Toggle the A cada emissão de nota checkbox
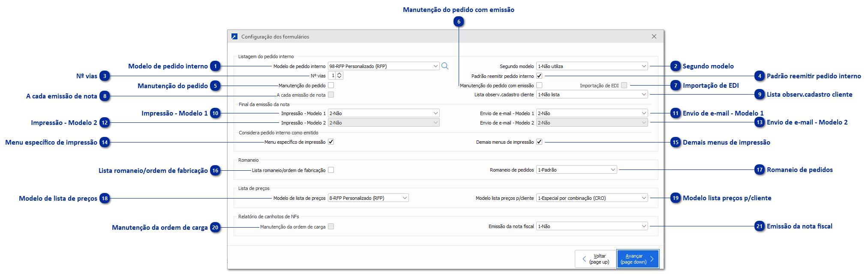Image resolution: width=868 pixels, height=276 pixels. [x=331, y=95]
